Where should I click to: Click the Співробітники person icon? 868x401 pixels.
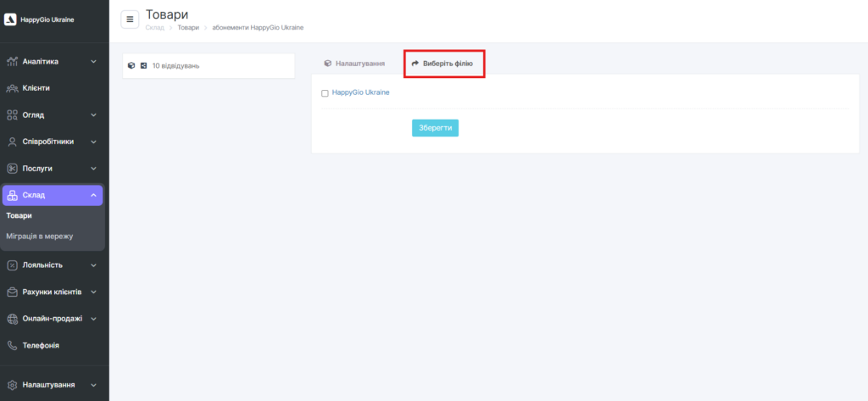click(x=12, y=142)
